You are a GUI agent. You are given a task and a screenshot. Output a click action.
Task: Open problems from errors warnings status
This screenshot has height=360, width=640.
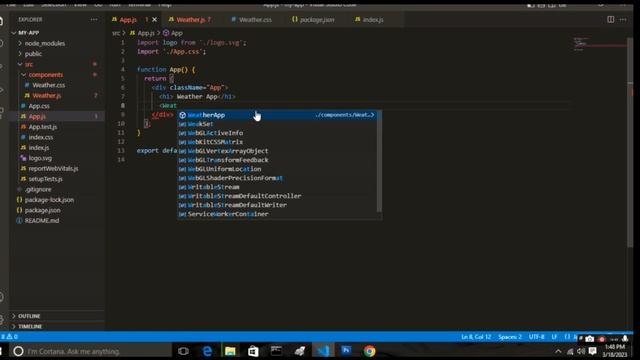[x=10, y=337]
